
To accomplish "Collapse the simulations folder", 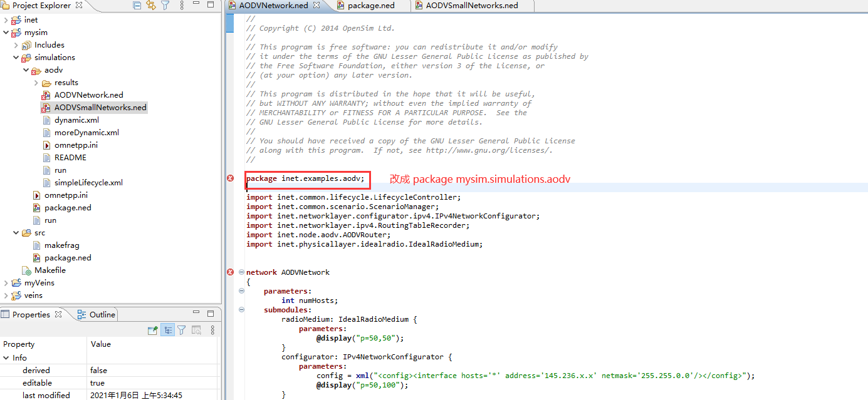I will click(x=16, y=58).
